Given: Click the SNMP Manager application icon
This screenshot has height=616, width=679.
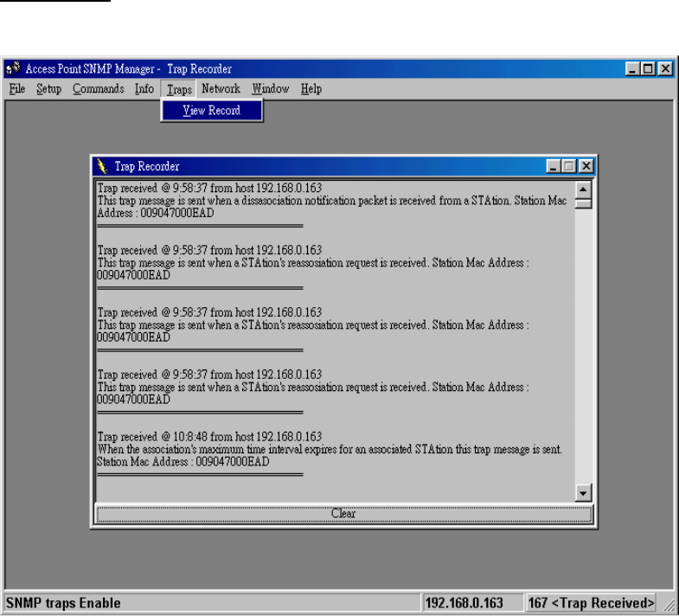Looking at the screenshot, I should [14, 68].
